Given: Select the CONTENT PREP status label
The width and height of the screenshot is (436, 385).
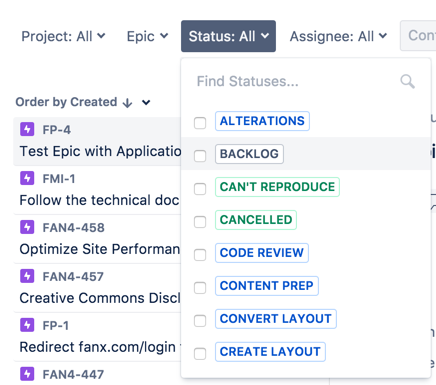Looking at the screenshot, I should 267,286.
